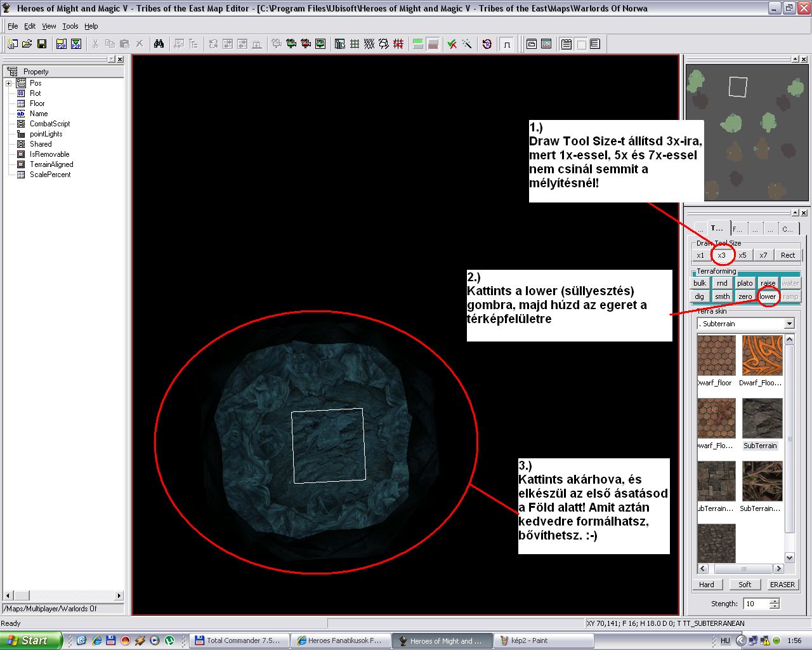Select the SubTerrain rock texture thumbnail
The height and width of the screenshot is (650, 812).
[x=762, y=418]
